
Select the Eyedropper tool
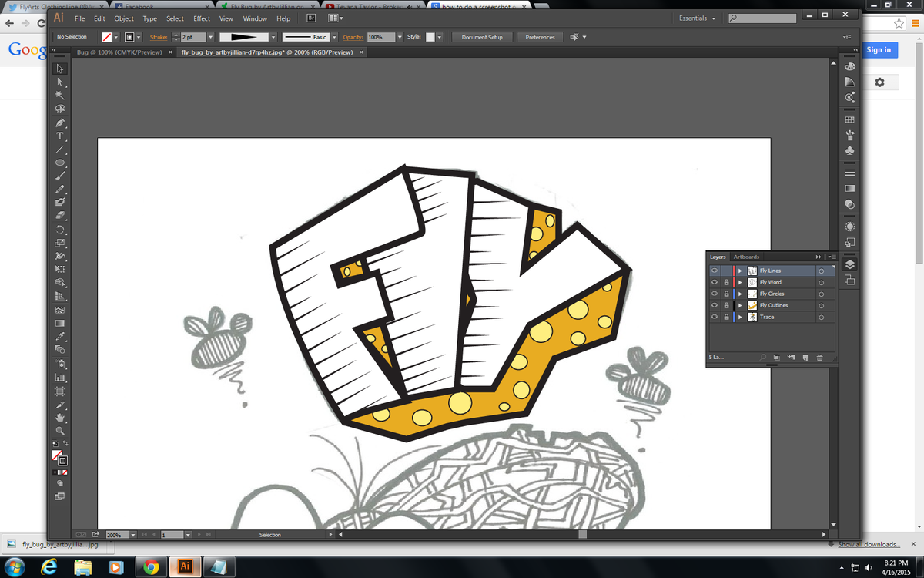[60, 337]
